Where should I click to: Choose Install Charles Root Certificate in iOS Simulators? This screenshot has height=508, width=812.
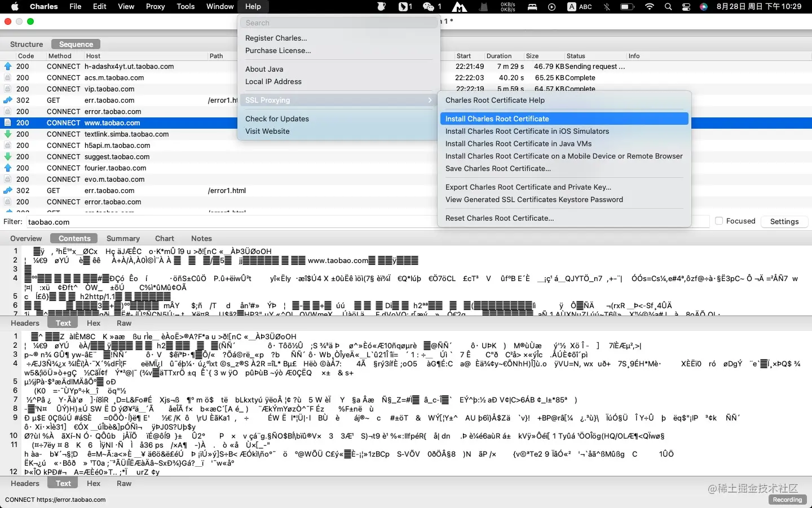click(x=564, y=131)
